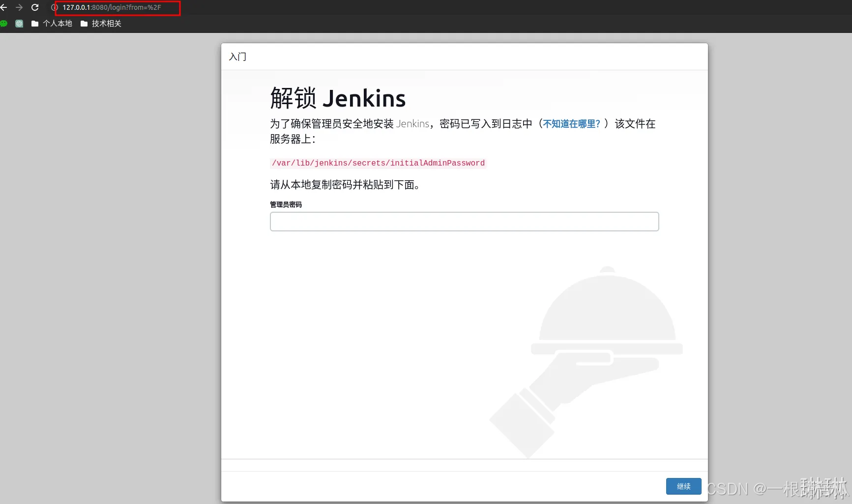This screenshot has height=504, width=852.
Task: Submit with the 继续 button
Action: tap(683, 486)
